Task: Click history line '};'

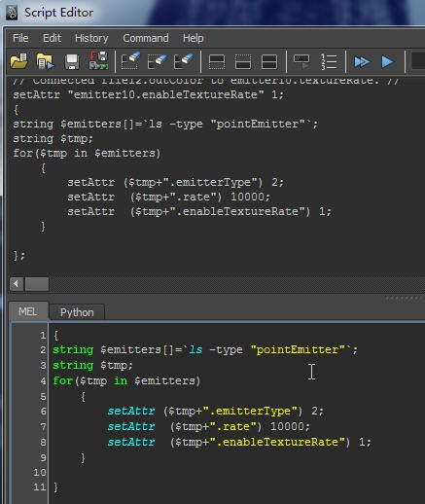Action: pyautogui.click(x=18, y=255)
